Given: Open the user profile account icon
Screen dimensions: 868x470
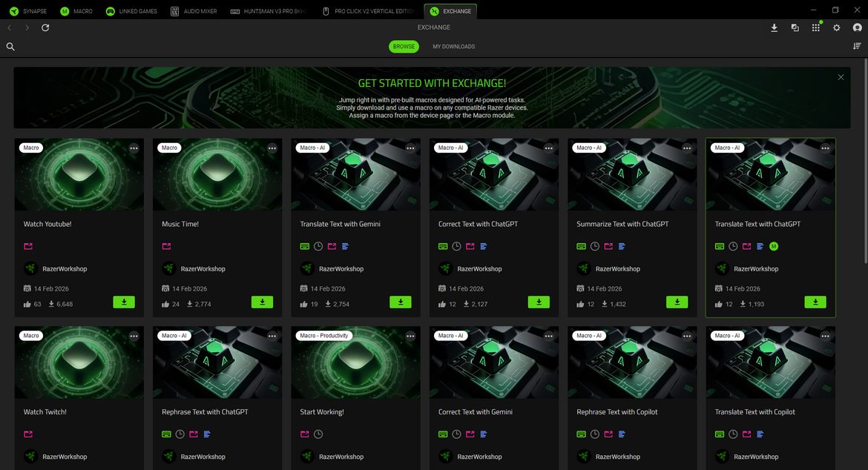Looking at the screenshot, I should tap(857, 27).
